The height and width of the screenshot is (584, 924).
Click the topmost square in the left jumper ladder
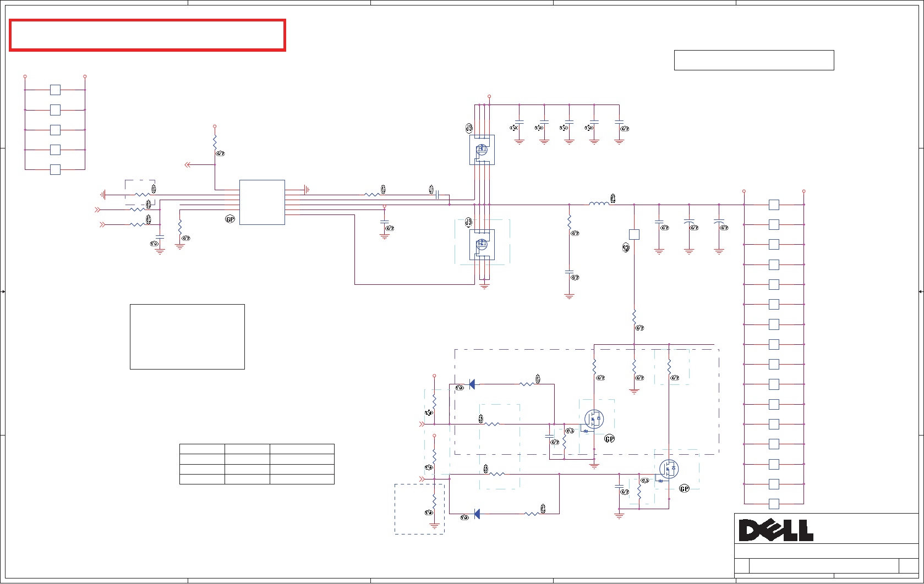[x=55, y=90]
